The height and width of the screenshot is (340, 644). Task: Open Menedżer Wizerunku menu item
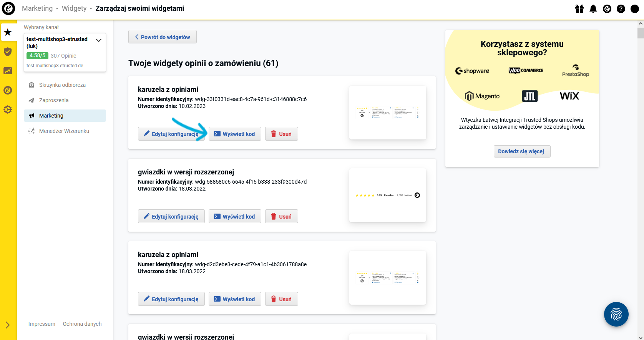pos(65,131)
